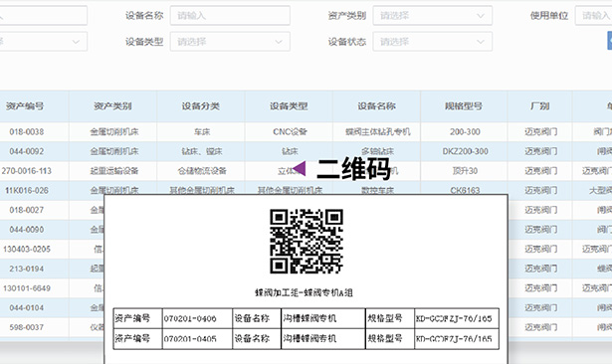Click the 仓储物流设备 cell
612x364 pixels.
point(202,171)
